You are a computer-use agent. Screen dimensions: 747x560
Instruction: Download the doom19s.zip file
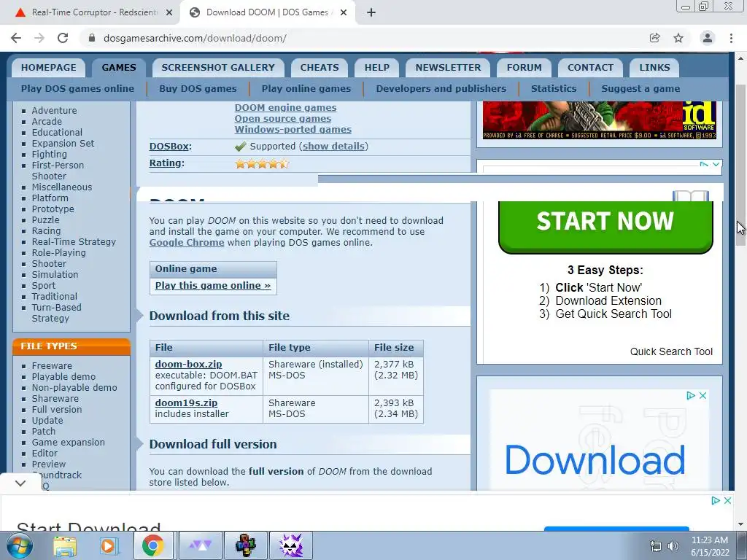pyautogui.click(x=186, y=402)
